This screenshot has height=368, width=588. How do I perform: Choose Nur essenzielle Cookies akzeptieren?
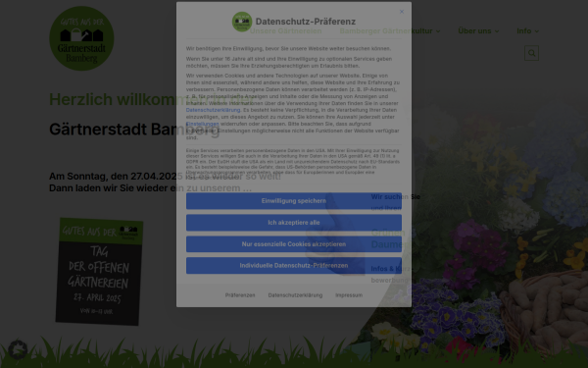(294, 244)
